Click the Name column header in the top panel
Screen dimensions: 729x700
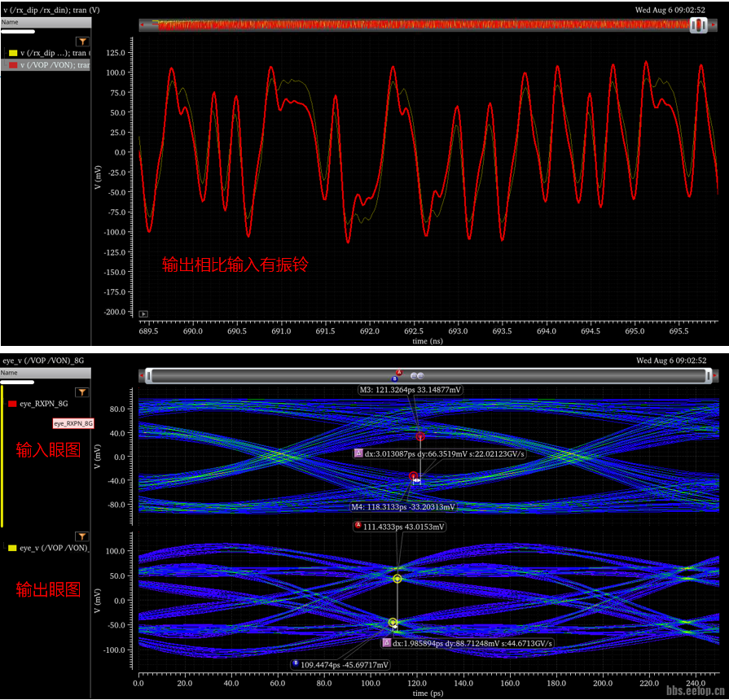46,22
